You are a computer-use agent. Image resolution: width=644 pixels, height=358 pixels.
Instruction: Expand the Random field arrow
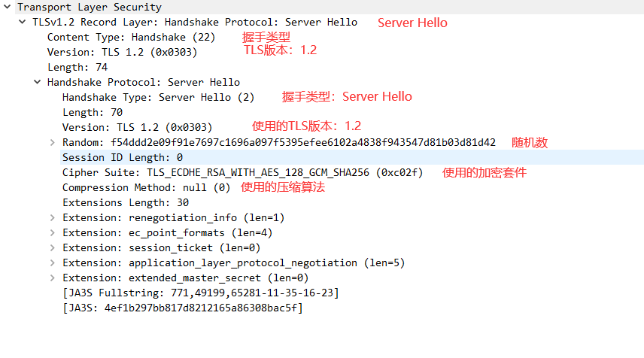pos(52,142)
